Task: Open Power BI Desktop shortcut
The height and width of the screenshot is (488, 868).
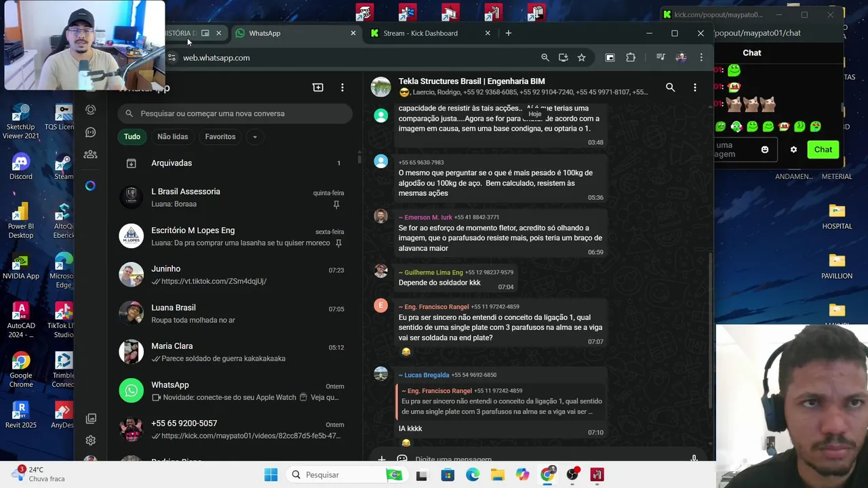Action: click(21, 220)
